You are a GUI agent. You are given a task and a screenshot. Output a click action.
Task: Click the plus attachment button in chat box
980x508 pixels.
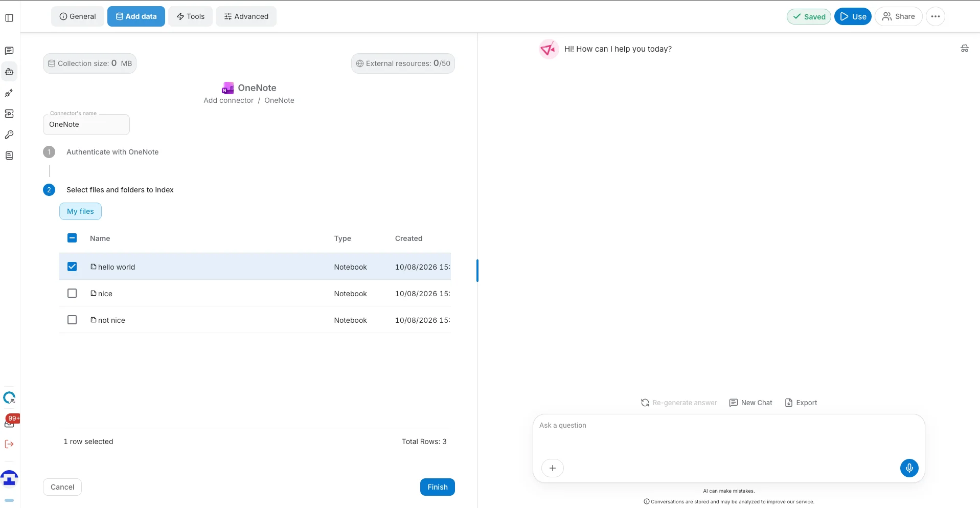pos(553,468)
